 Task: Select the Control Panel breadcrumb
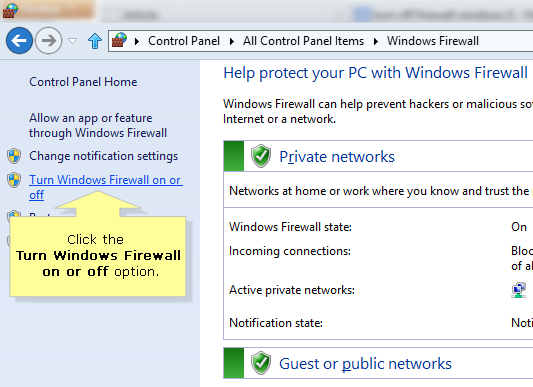(x=184, y=41)
